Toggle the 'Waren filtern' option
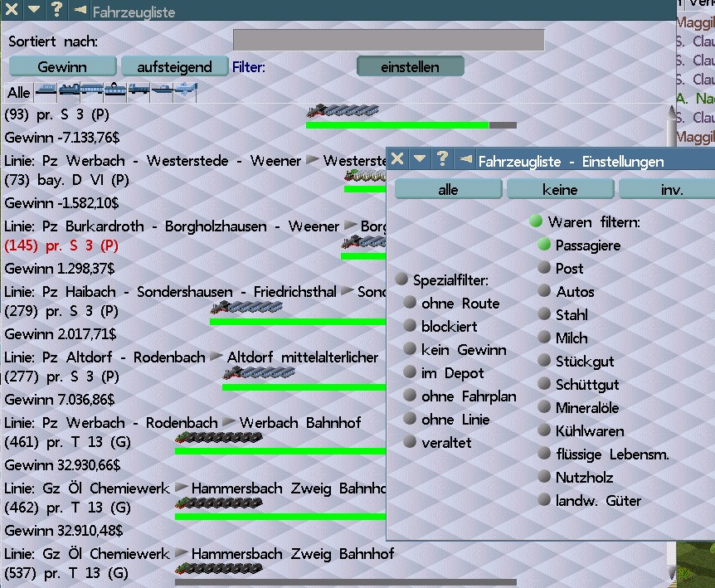This screenshot has width=715, height=588. [536, 221]
